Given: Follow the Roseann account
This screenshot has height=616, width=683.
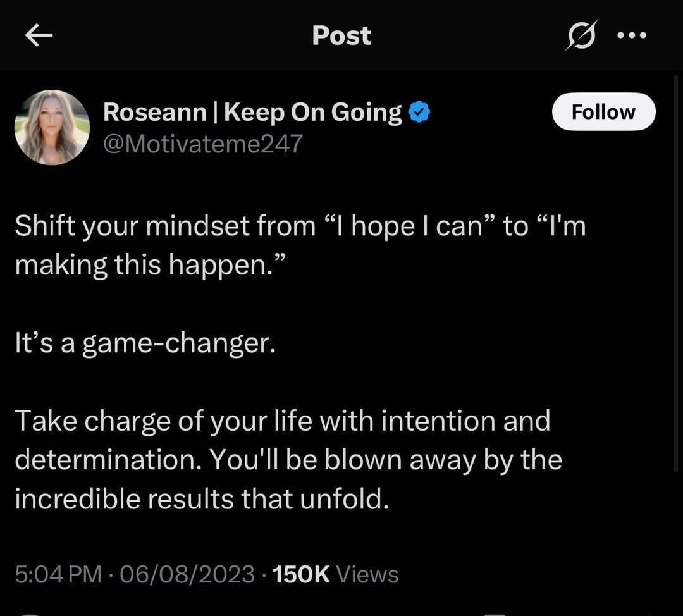Looking at the screenshot, I should [603, 112].
